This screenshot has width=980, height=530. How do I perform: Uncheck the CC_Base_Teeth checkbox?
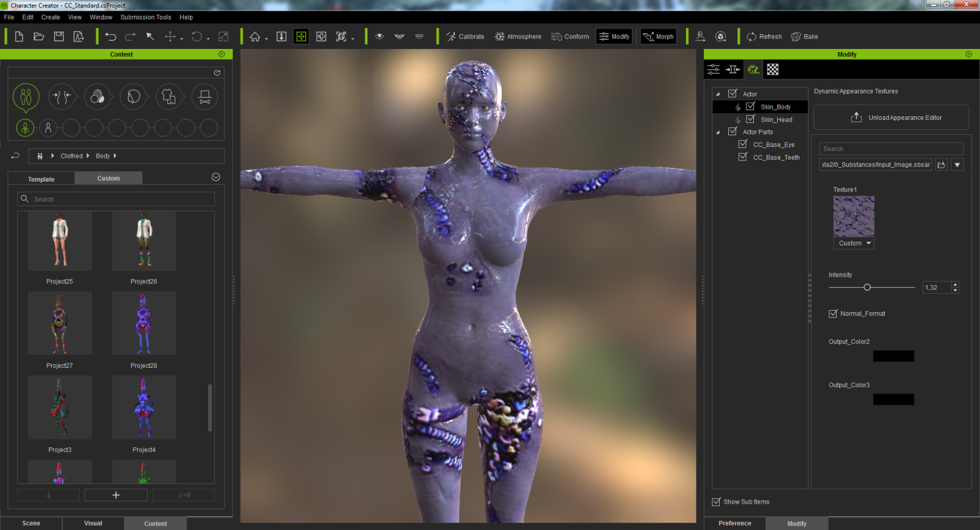pos(743,157)
